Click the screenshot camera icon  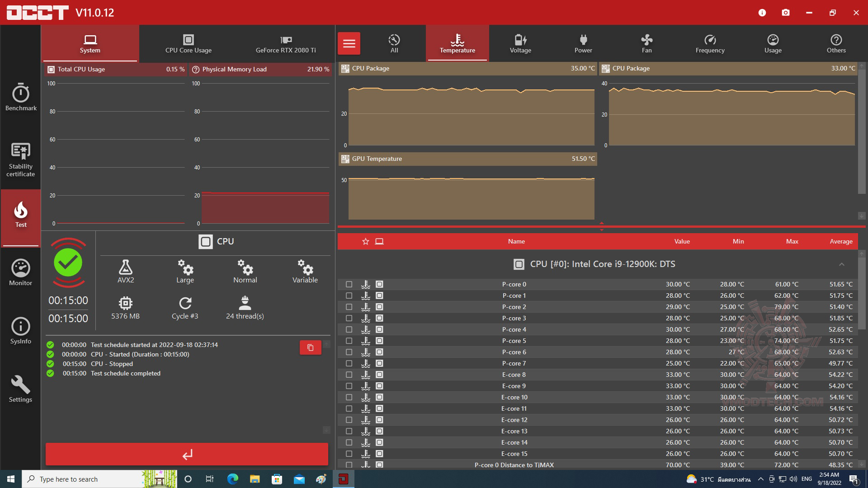[786, 13]
